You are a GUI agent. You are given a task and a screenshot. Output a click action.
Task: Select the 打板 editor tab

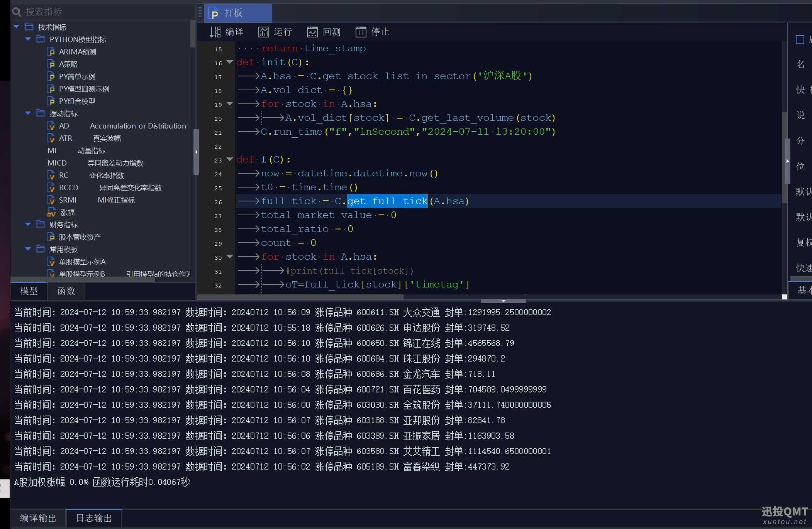coord(238,13)
